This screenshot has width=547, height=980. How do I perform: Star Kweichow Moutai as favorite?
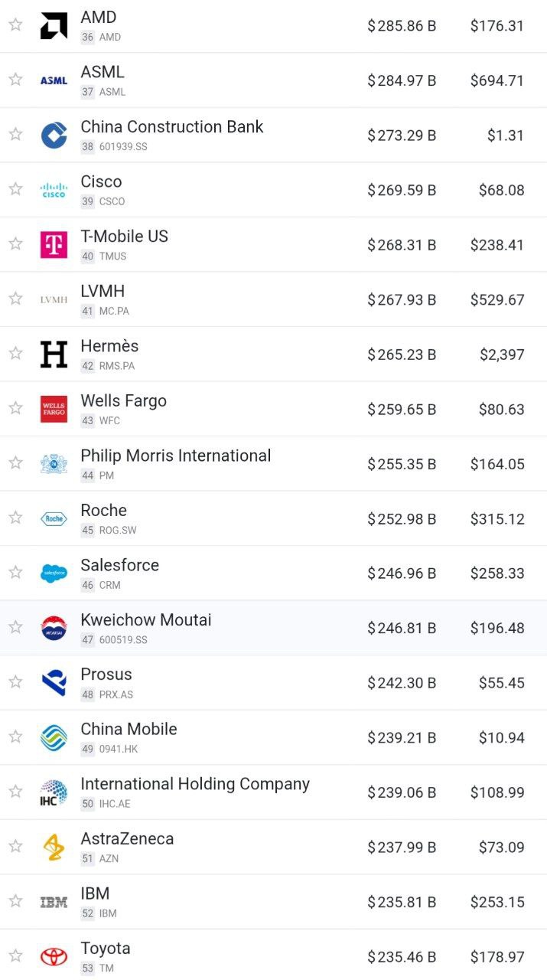(15, 627)
